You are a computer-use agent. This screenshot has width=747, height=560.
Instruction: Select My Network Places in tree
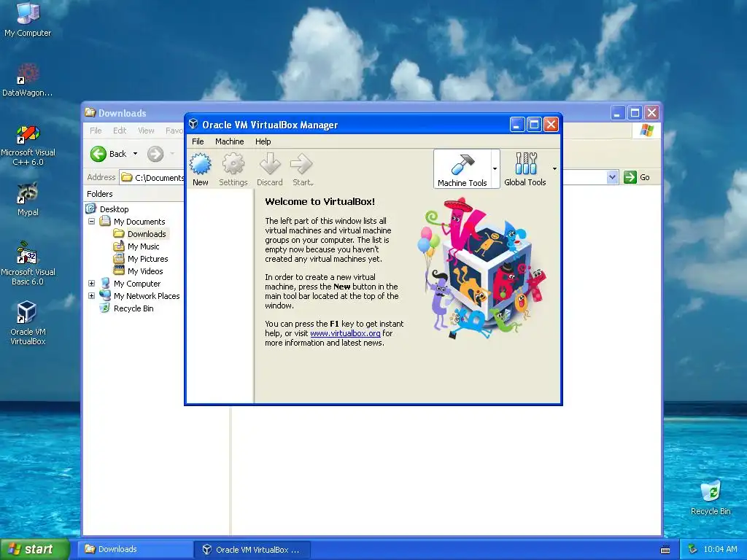coord(147,296)
